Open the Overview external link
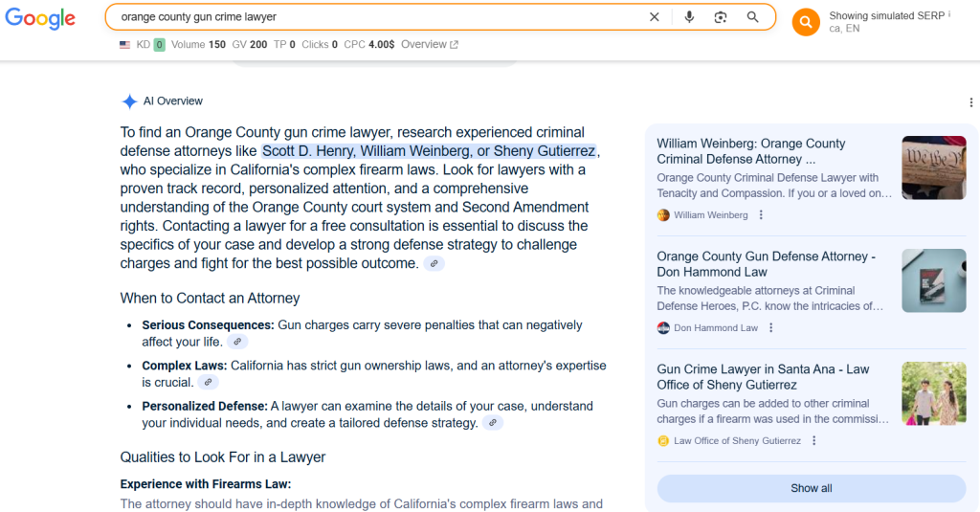Screen dimensions: 980x512 click(x=430, y=44)
